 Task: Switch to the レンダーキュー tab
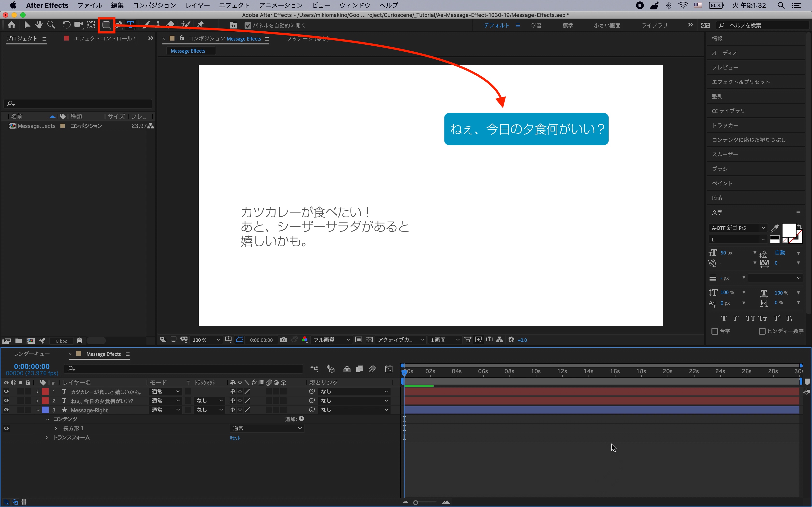(32, 354)
